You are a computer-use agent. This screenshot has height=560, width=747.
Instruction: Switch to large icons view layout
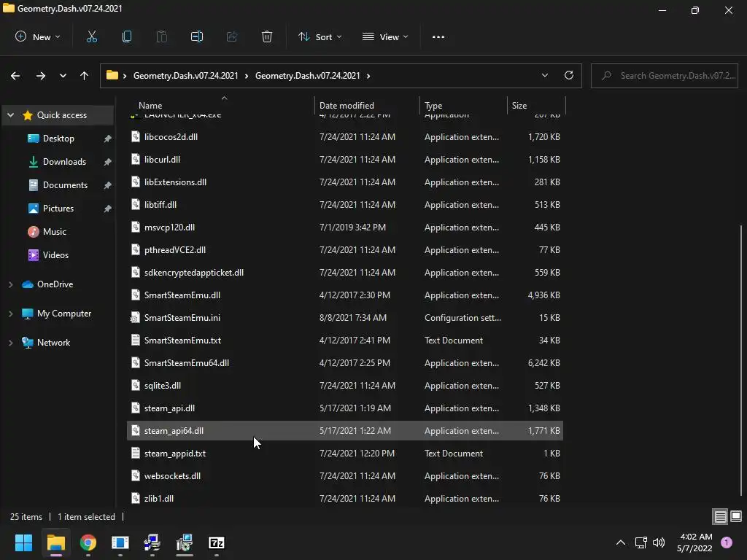pyautogui.click(x=736, y=516)
